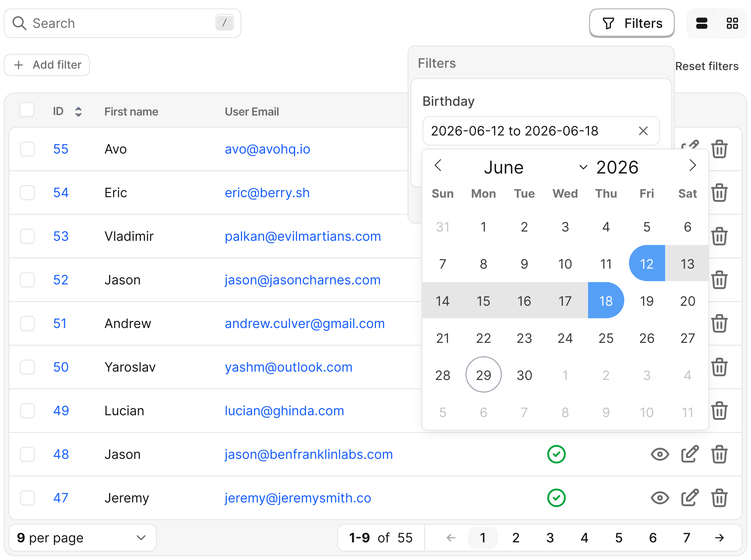Toggle select-all checkbox in header
The image size is (751, 560).
pyautogui.click(x=27, y=110)
